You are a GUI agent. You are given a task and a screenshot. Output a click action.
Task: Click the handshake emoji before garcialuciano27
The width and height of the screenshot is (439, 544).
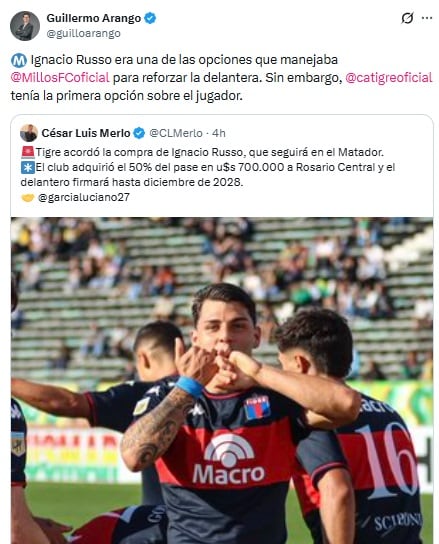[x=28, y=198]
